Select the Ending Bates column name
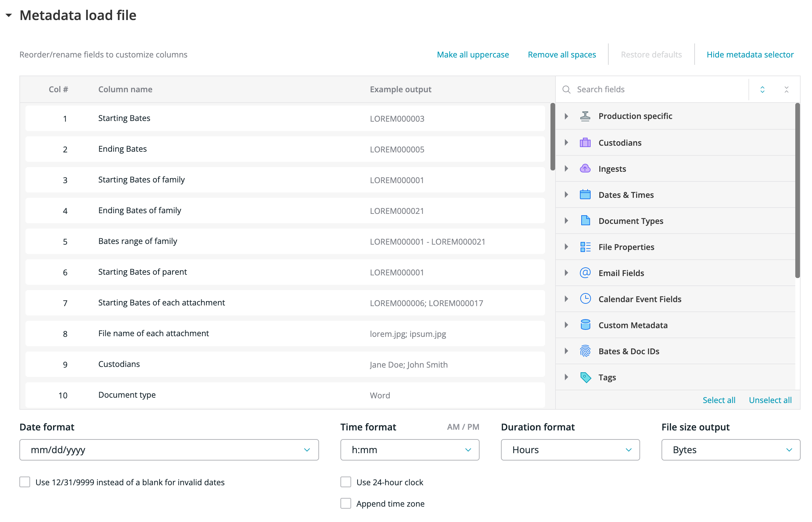 122,149
